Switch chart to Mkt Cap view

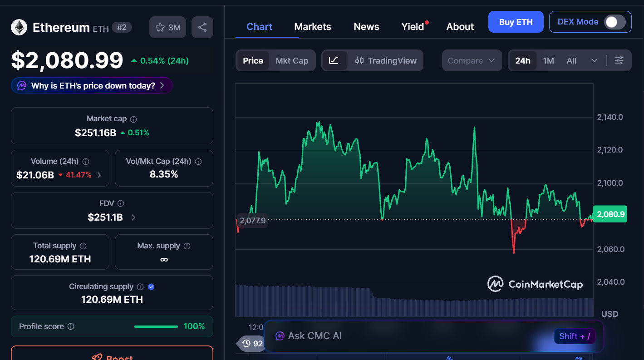coord(292,60)
